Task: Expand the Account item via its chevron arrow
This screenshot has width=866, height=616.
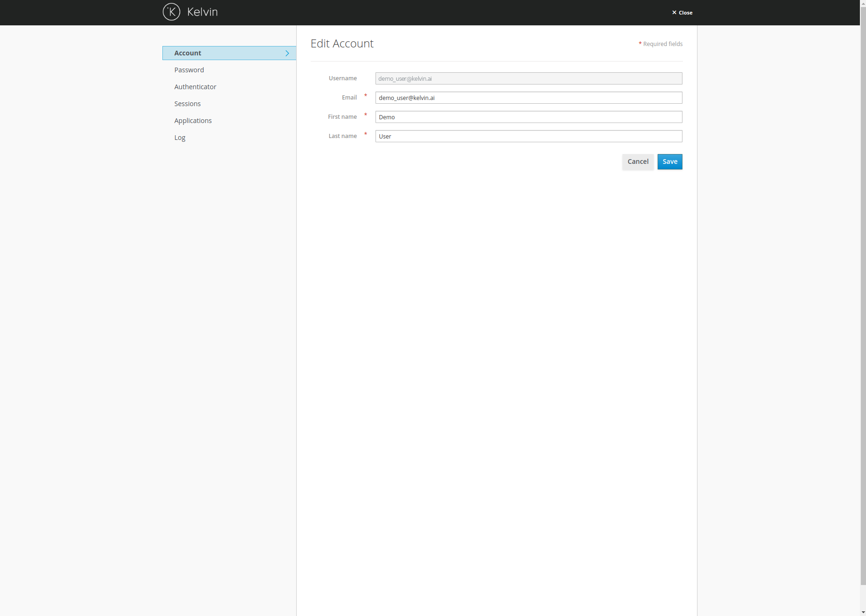Action: [x=287, y=53]
